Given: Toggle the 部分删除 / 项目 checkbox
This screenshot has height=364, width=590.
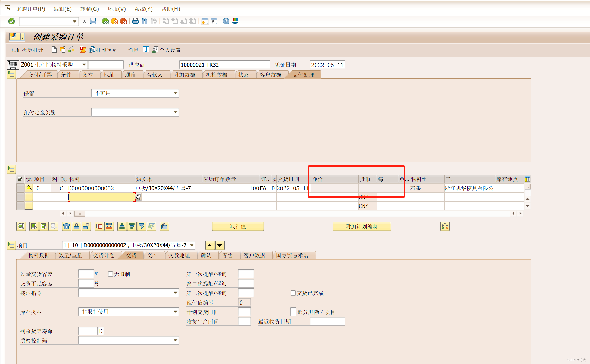Looking at the screenshot, I should (x=293, y=312).
